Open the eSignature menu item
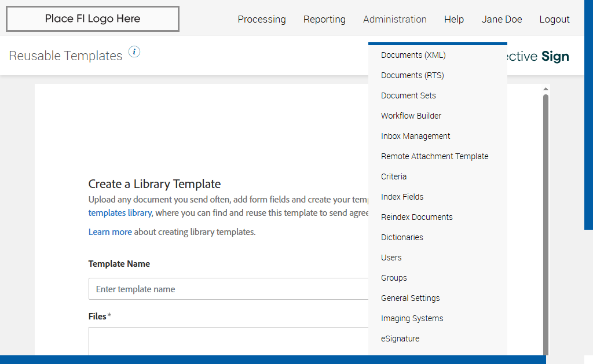 [400, 339]
